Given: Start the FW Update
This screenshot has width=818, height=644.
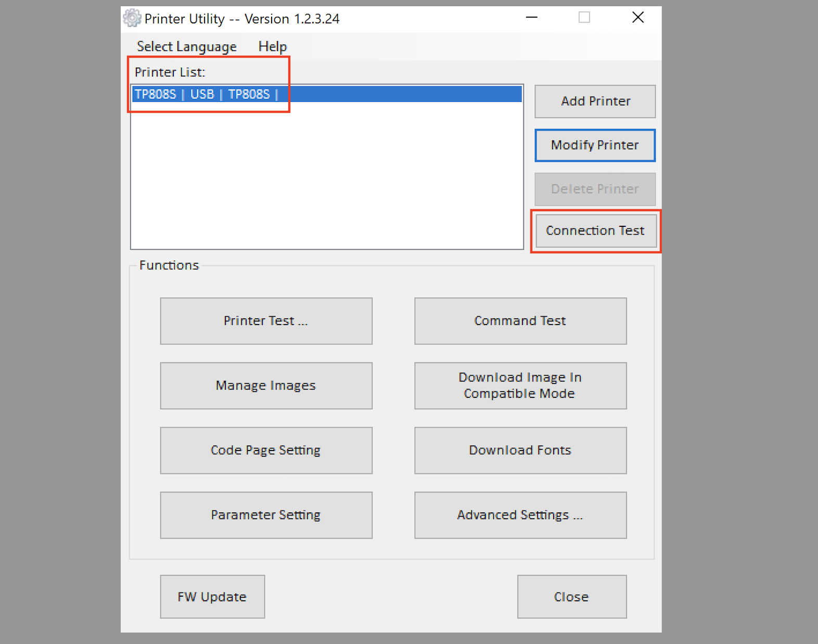Looking at the screenshot, I should coord(212,597).
